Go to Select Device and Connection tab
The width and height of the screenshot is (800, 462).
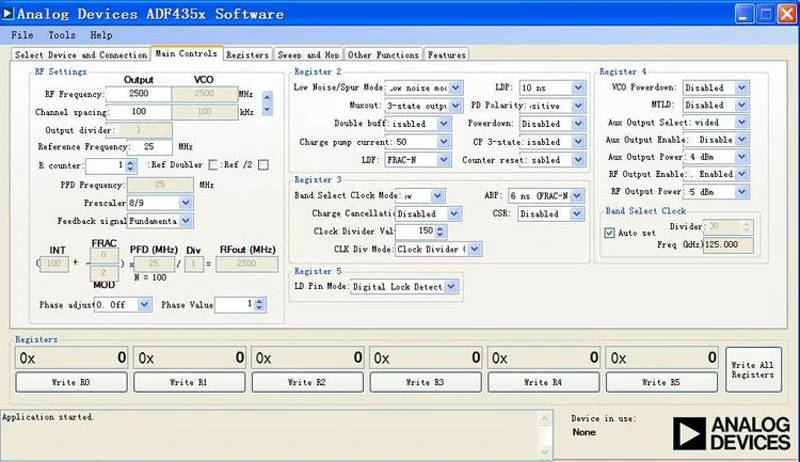point(81,55)
